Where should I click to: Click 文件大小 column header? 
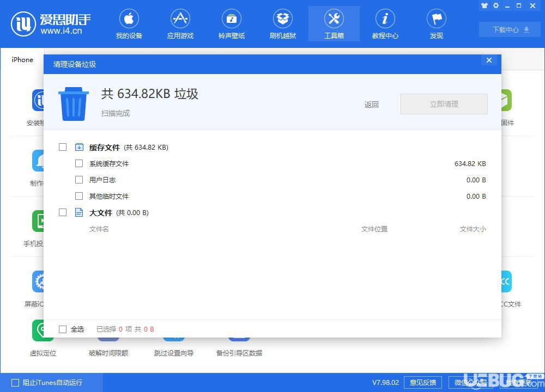(x=473, y=229)
